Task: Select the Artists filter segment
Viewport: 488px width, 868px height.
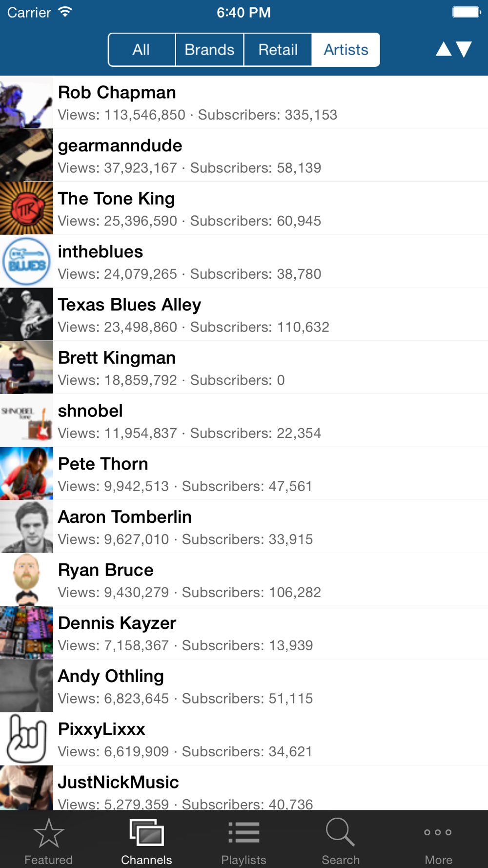Action: coord(346,50)
